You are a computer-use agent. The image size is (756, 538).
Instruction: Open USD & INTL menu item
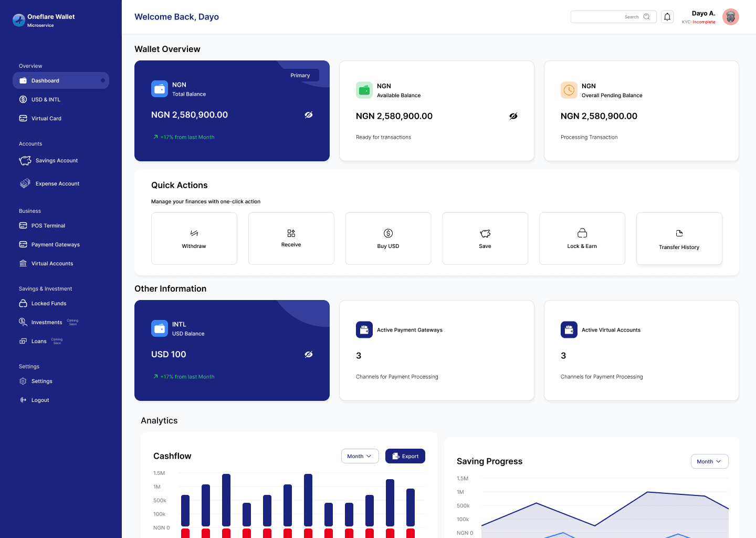(x=46, y=99)
